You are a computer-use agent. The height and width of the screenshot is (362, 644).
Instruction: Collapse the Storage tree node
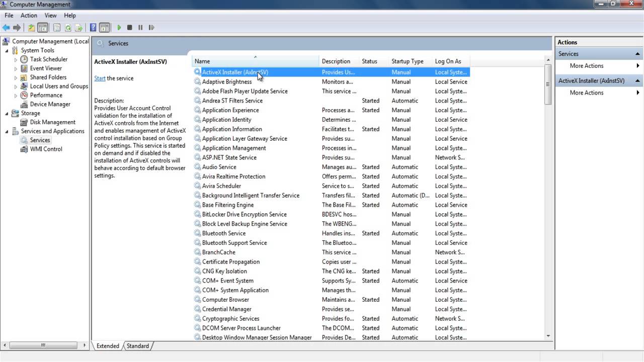pos(7,113)
